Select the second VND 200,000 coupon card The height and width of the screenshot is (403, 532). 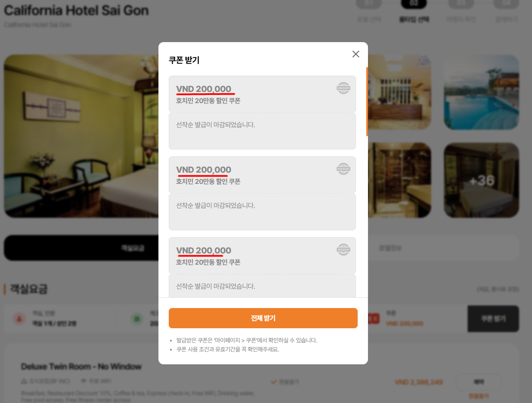tap(262, 193)
